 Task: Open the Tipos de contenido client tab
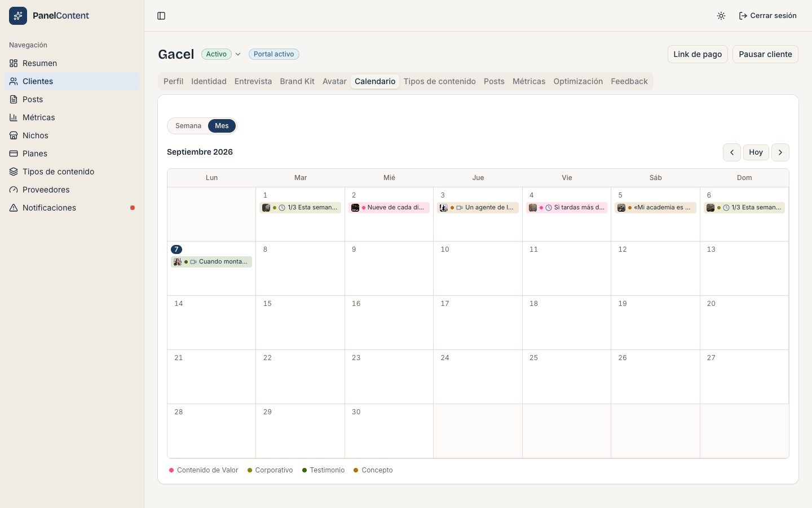439,81
